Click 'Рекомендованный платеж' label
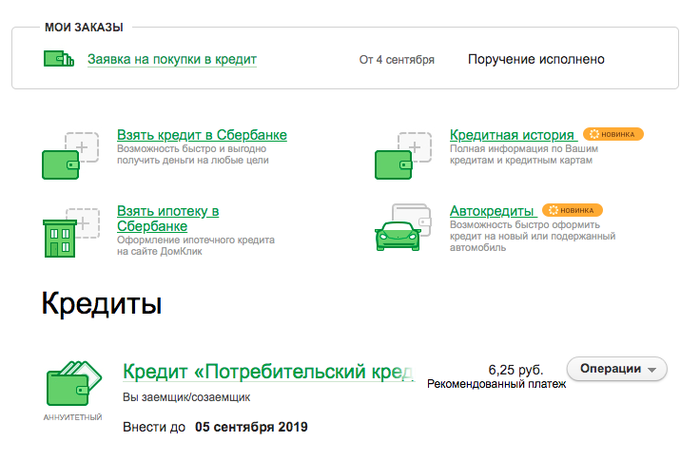 tap(496, 384)
